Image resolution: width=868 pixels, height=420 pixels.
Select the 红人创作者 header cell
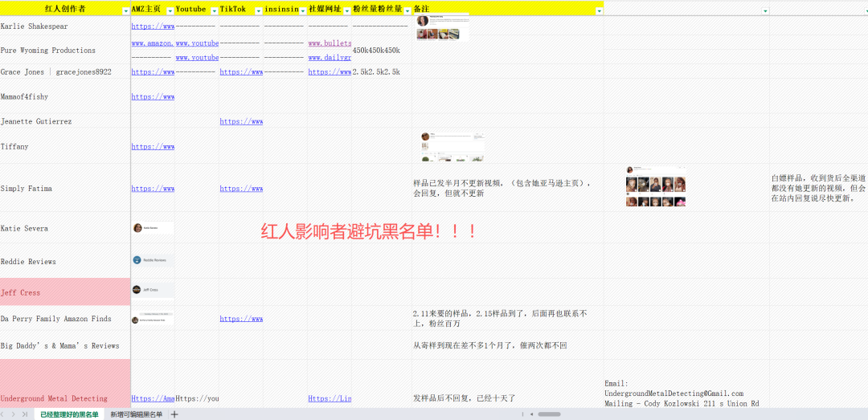click(x=65, y=8)
